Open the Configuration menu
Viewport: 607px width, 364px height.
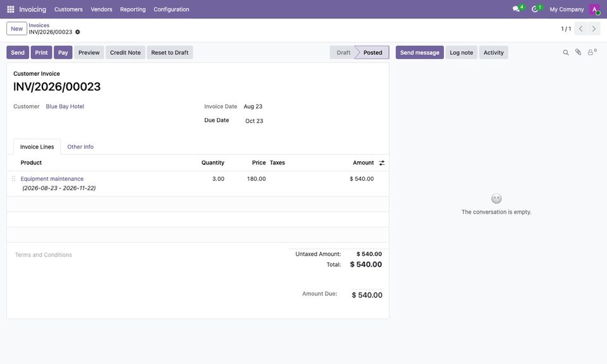[x=171, y=9]
